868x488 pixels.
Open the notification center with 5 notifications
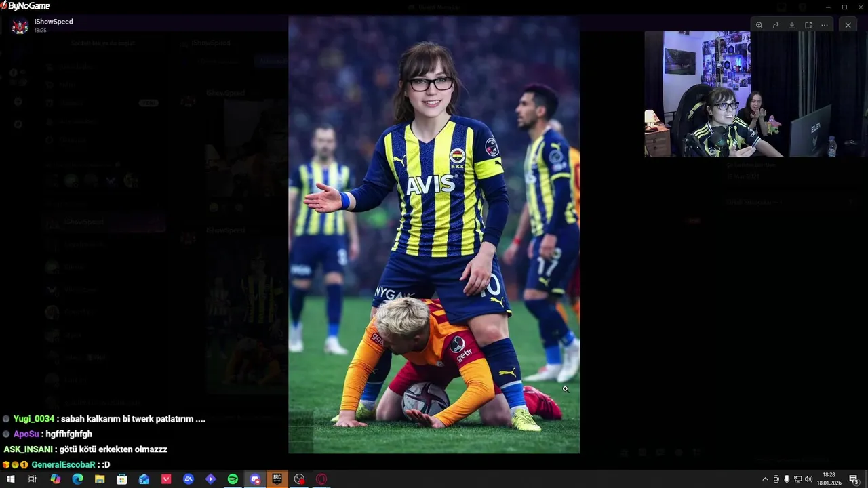pos(854,479)
